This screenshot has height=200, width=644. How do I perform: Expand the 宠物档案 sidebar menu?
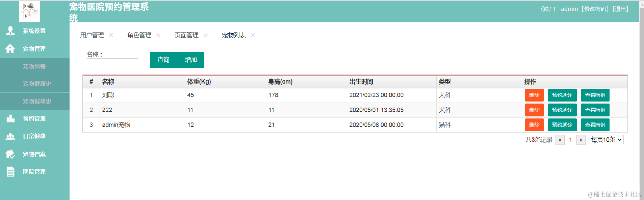click(35, 154)
